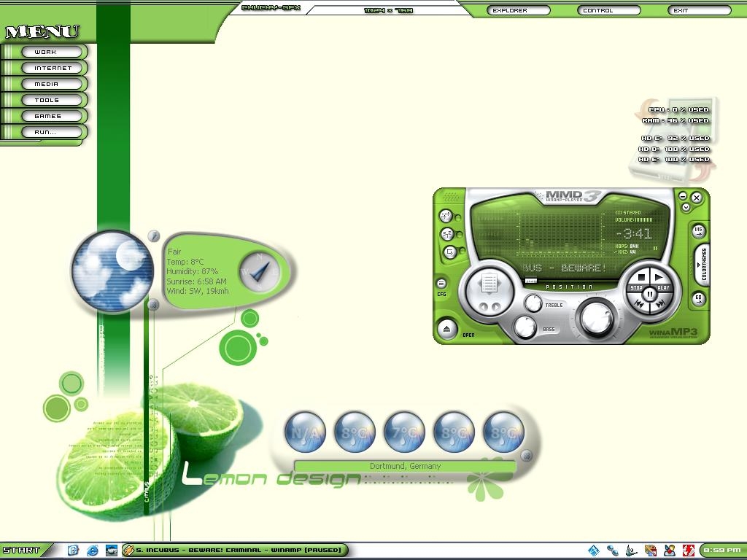The image size is (747, 560).
Task: Click the MP3 quick-launch icon in the taskbar
Action: 112,550
